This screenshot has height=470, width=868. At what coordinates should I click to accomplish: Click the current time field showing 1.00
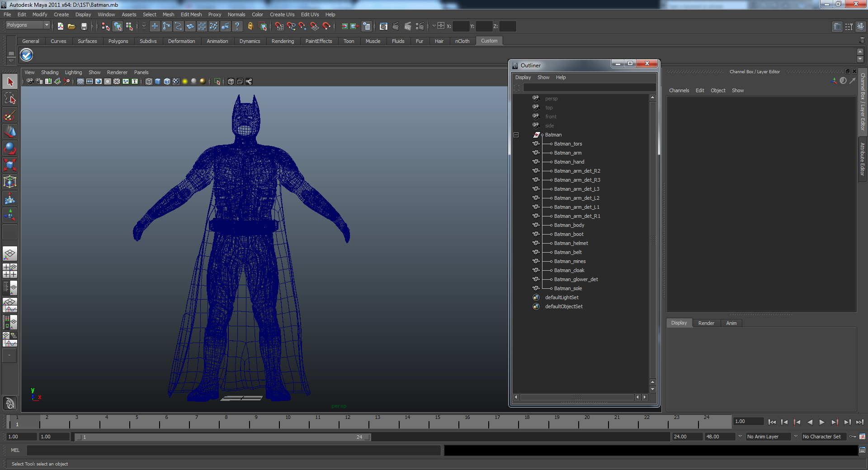[x=748, y=421]
